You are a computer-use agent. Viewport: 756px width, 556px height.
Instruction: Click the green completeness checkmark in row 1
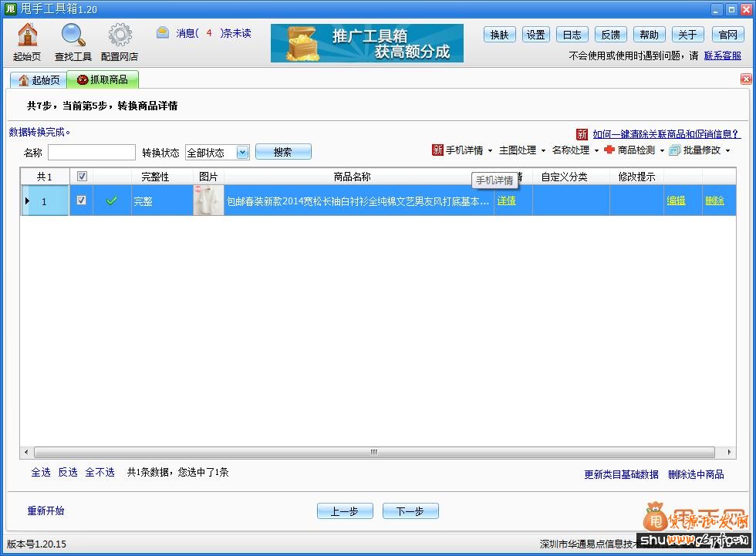(111, 200)
